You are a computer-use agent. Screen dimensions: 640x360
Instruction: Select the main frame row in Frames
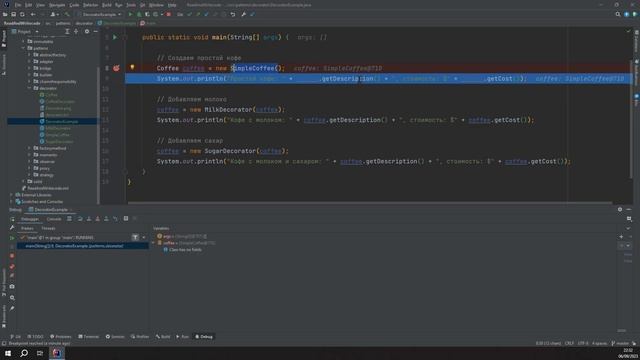[83, 246]
